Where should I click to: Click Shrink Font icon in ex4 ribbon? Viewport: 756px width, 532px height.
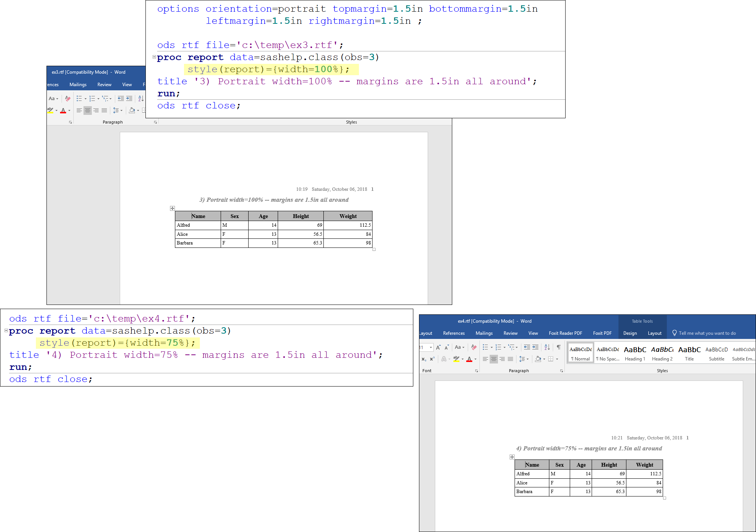click(447, 347)
